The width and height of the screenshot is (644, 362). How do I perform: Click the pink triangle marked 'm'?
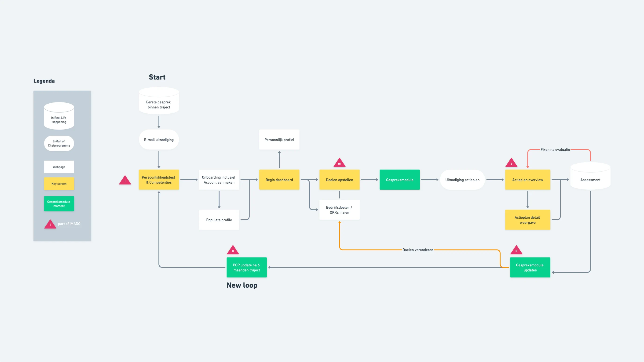click(x=340, y=163)
